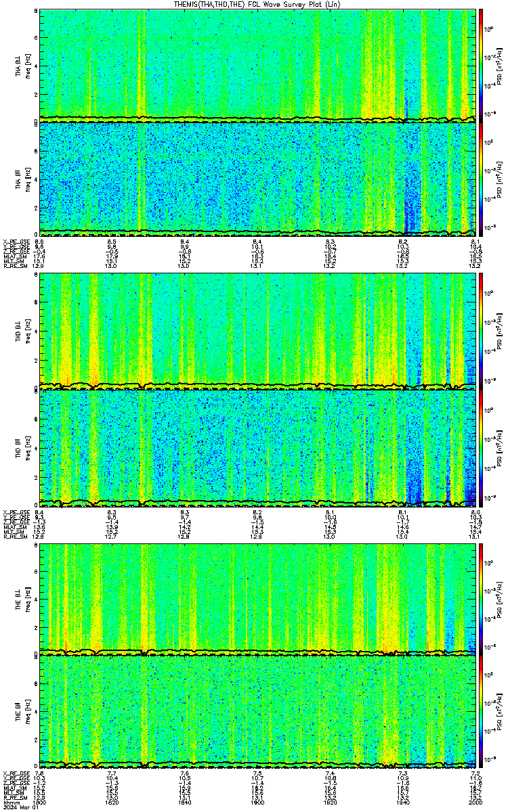The width and height of the screenshot is (508, 812).
Task: Click the "1840" time tick label
Action: [x=185, y=803]
